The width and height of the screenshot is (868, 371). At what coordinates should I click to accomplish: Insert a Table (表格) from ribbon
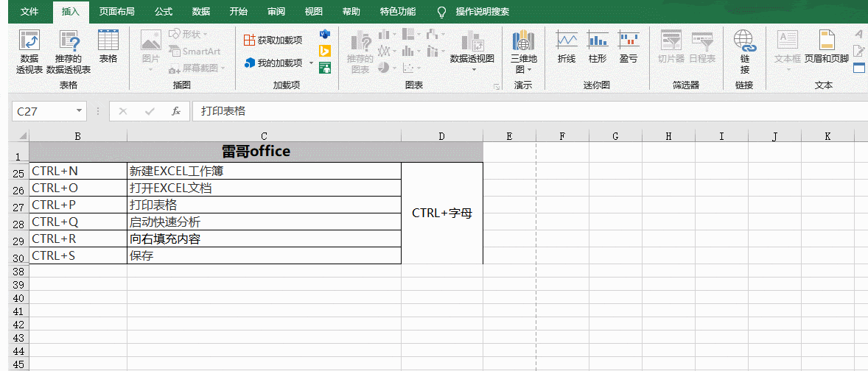108,46
